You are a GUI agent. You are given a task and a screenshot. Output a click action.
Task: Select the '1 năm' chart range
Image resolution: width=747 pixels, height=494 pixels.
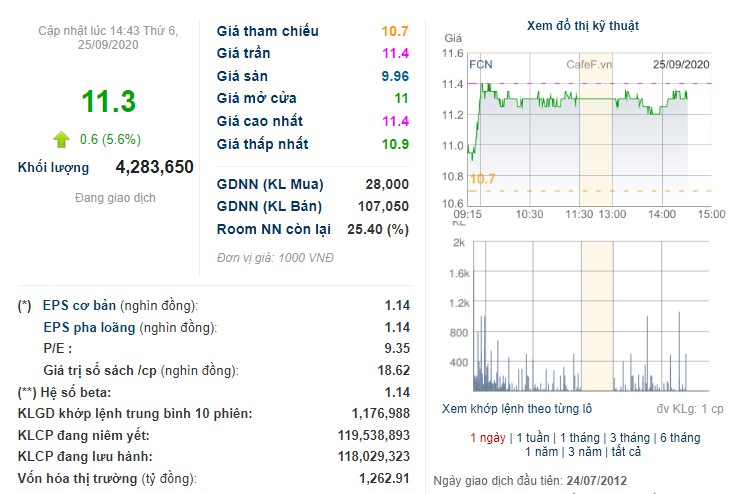point(542,452)
